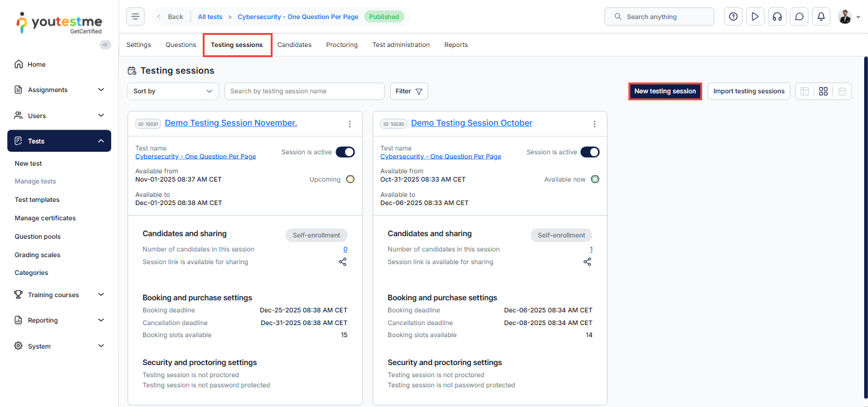
Task: Open the Proctoring tab
Action: coord(342,45)
